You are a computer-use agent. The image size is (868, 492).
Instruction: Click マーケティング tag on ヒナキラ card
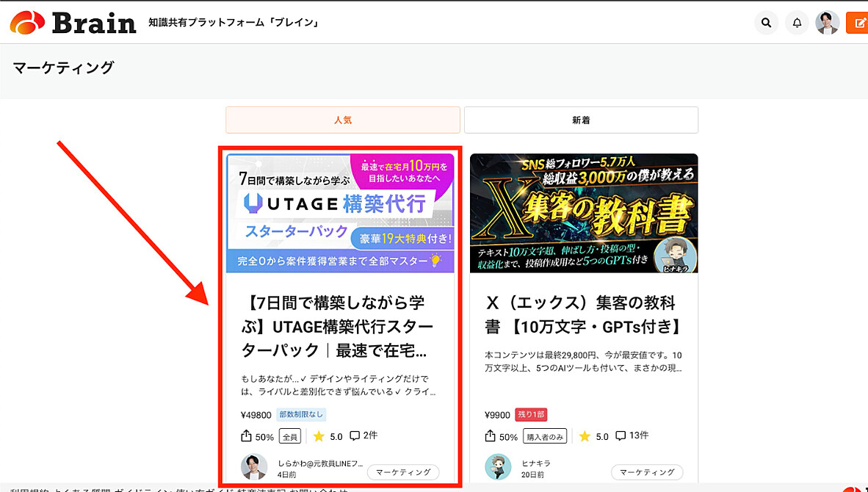coord(646,472)
